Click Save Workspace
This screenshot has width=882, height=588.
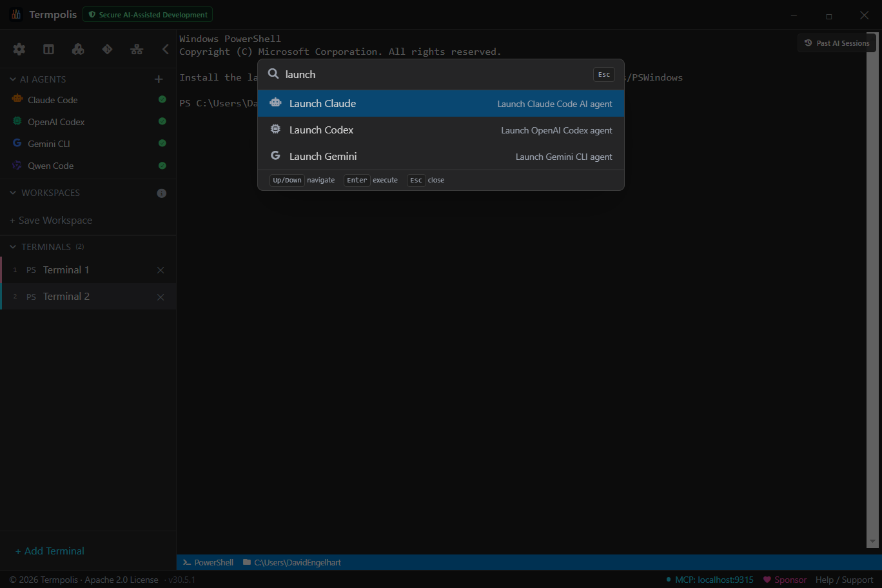pos(51,220)
